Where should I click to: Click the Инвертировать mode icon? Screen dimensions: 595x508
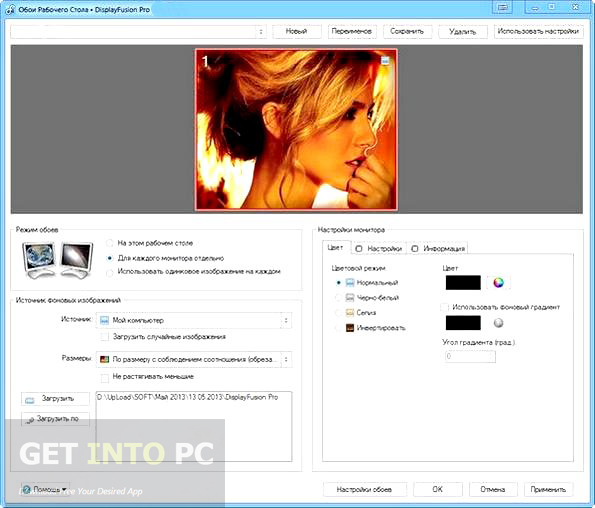pyautogui.click(x=350, y=328)
